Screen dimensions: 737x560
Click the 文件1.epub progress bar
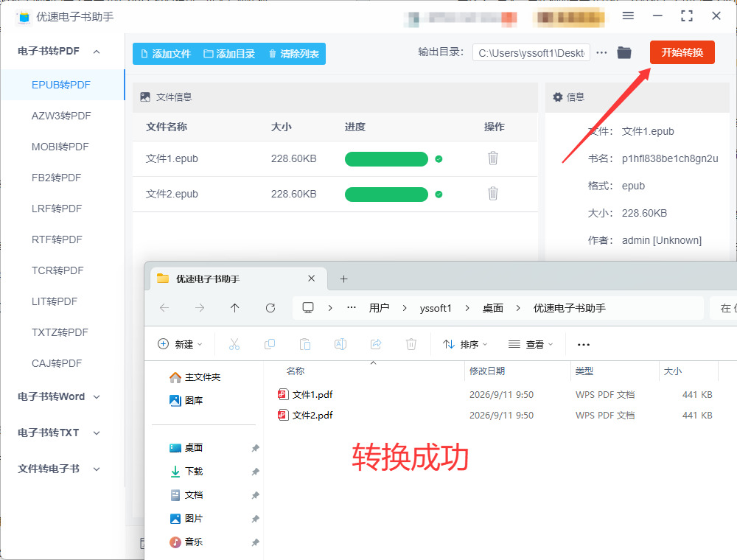[x=386, y=159]
